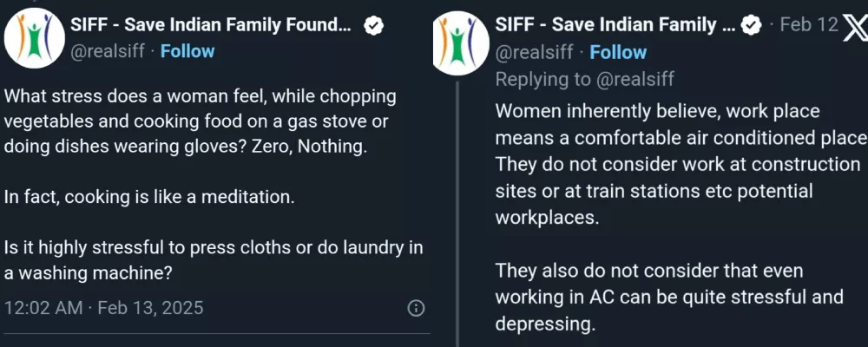Image resolution: width=868 pixels, height=347 pixels.
Task: Click the 'cooking is like a meditation' line
Action: click(149, 197)
